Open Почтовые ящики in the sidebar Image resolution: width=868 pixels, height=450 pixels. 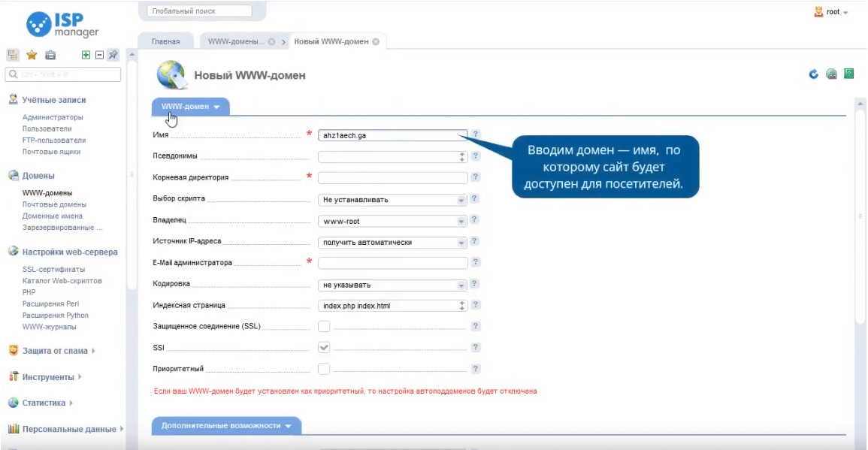tap(52, 152)
